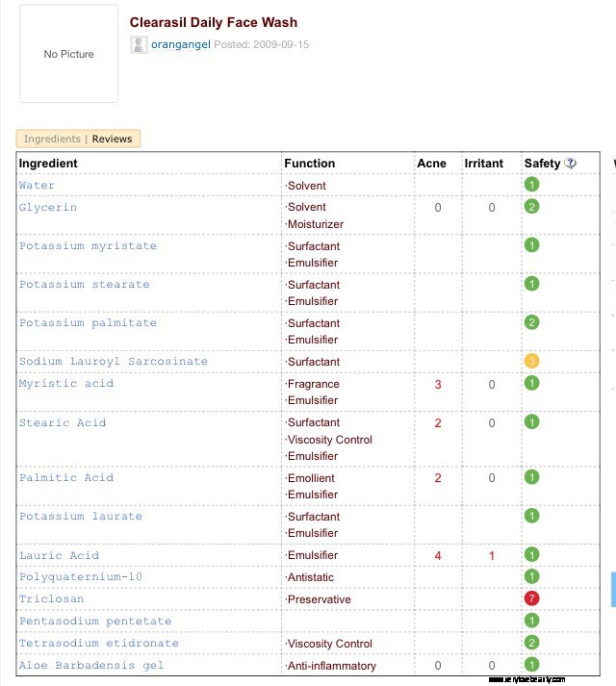Click the safety badge for Stearic Acid
The width and height of the screenshot is (616, 686).
pos(531,422)
